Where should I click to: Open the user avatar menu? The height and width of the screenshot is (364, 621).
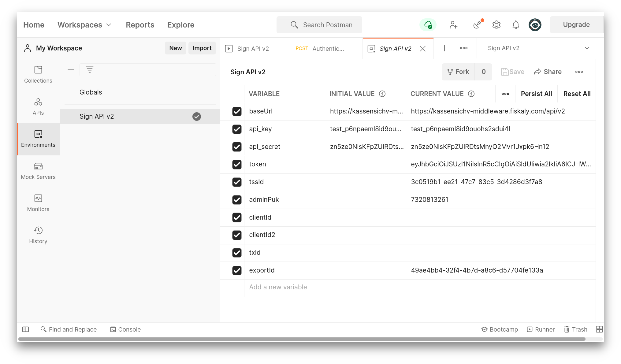(x=535, y=25)
